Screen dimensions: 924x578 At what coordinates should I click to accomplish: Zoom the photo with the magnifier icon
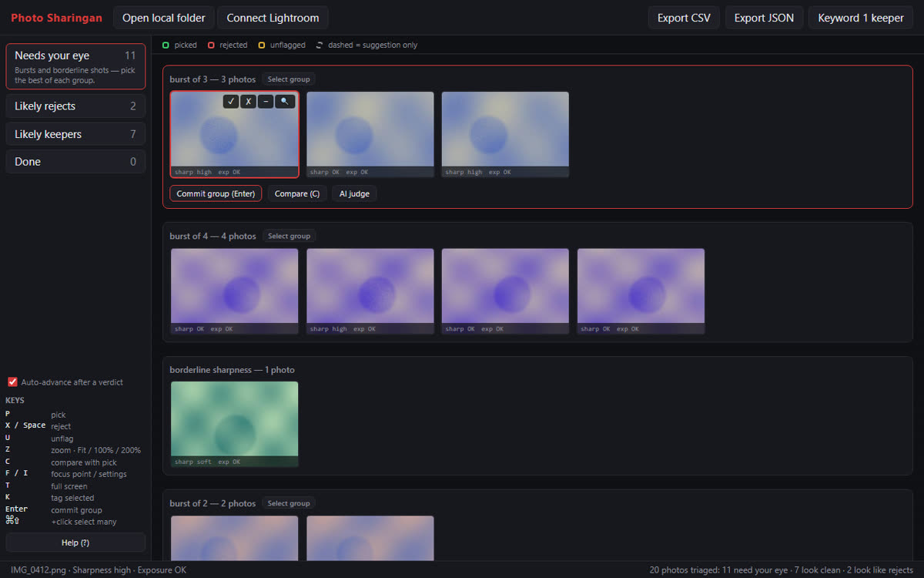tap(285, 102)
